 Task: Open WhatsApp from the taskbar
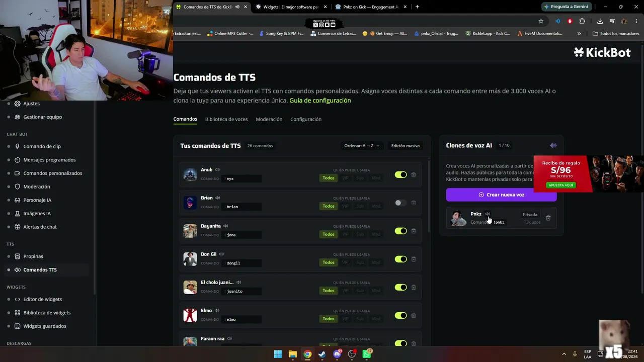click(x=367, y=354)
